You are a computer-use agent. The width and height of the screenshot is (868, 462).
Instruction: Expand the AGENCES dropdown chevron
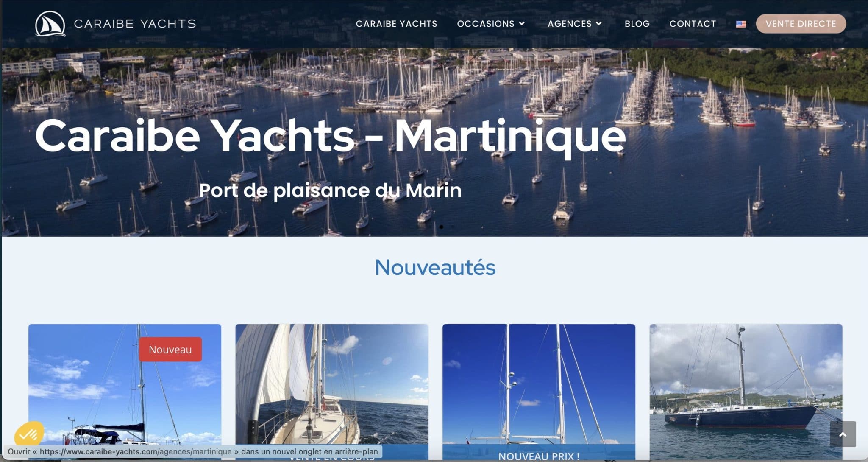[598, 24]
